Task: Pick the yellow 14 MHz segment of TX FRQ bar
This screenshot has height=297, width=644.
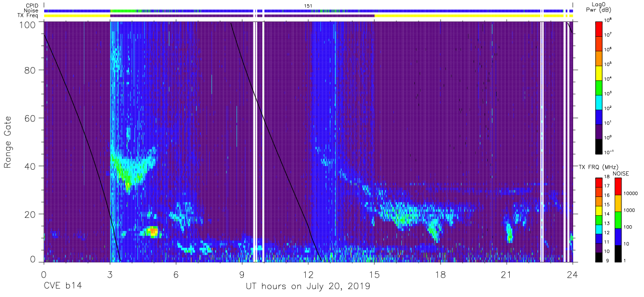Action: tap(599, 211)
